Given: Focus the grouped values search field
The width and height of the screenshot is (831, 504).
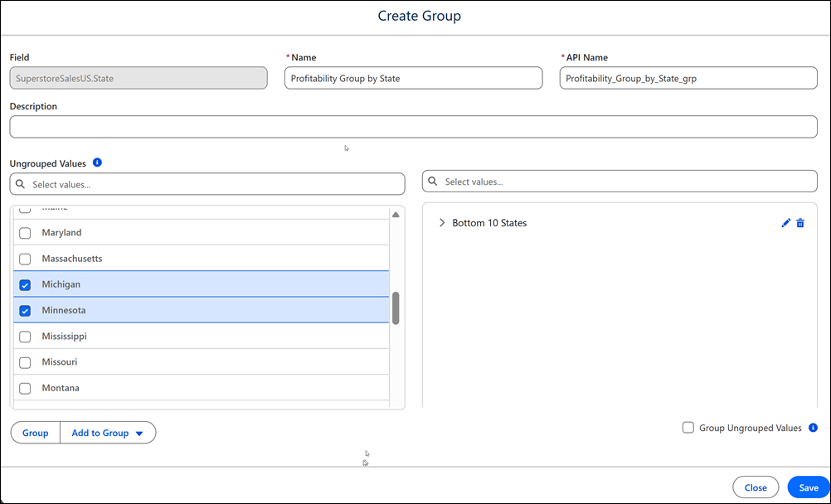Looking at the screenshot, I should 620,182.
